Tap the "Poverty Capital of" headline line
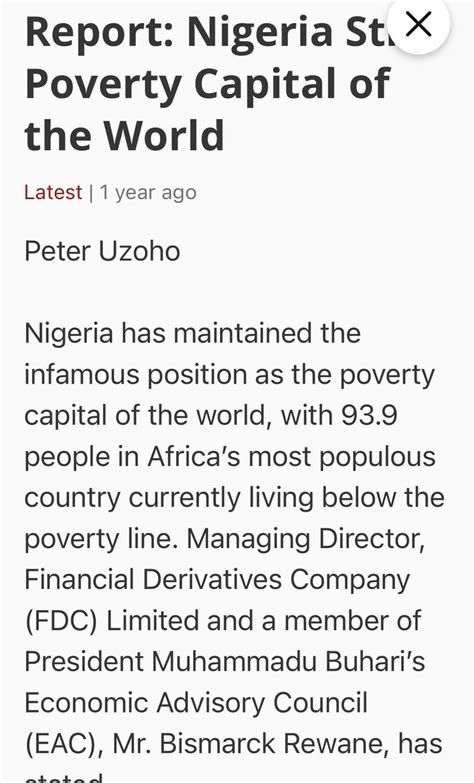 tap(207, 84)
